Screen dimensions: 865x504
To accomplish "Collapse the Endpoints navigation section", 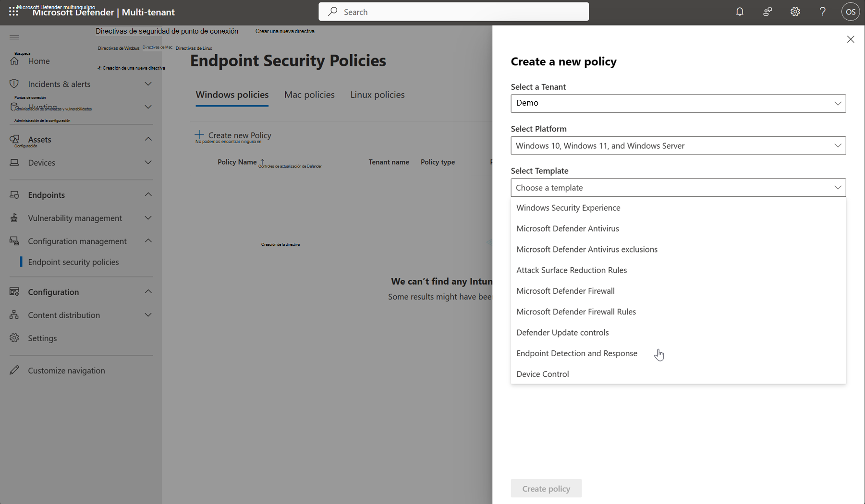I will click(148, 194).
